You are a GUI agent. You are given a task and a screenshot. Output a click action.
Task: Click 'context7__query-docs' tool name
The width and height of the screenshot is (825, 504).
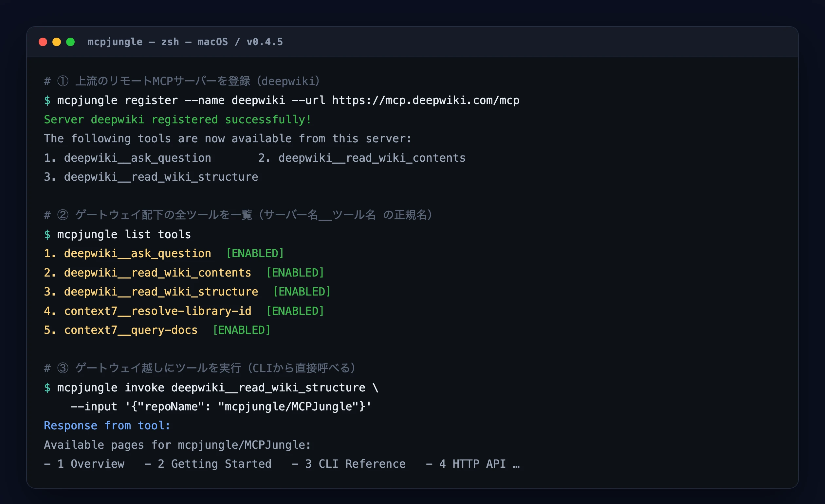131,330
